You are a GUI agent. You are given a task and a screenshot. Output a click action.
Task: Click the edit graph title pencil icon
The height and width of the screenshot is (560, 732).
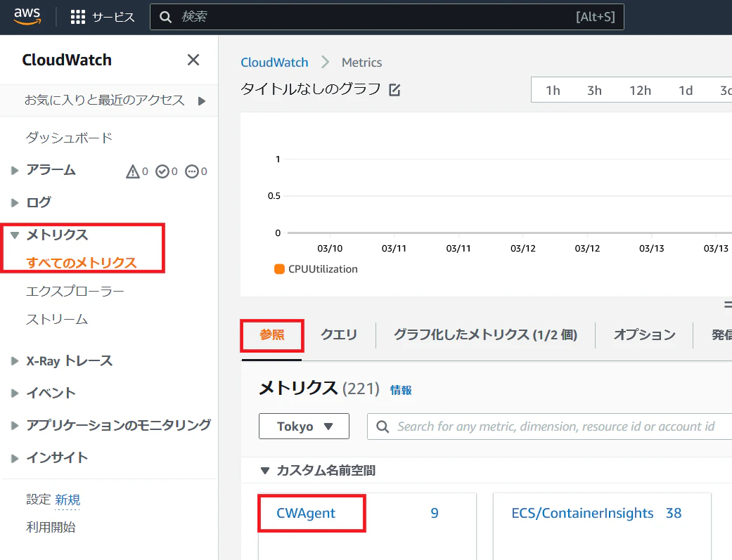pyautogui.click(x=394, y=90)
